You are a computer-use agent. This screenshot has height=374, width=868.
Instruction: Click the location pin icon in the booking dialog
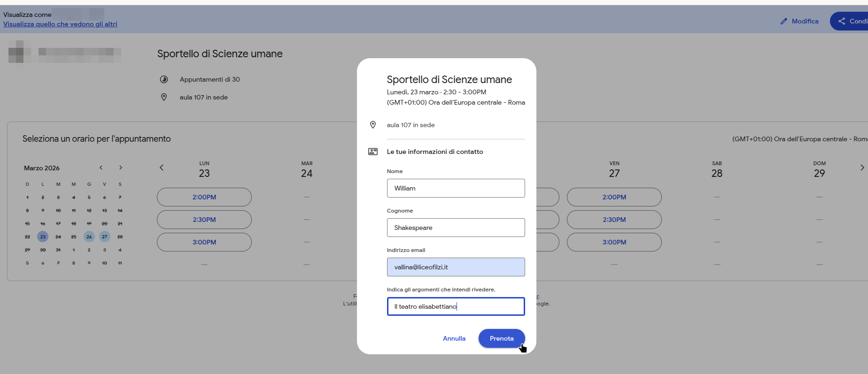click(x=373, y=125)
